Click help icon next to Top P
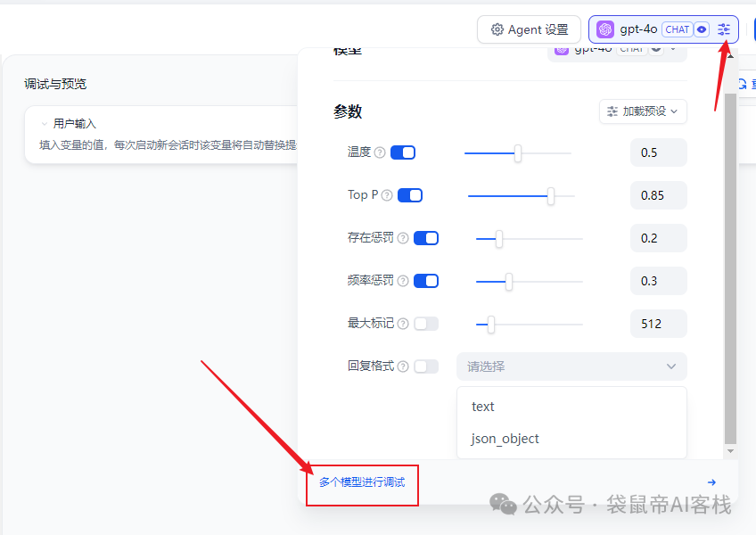The width and height of the screenshot is (756, 535). coord(387,195)
